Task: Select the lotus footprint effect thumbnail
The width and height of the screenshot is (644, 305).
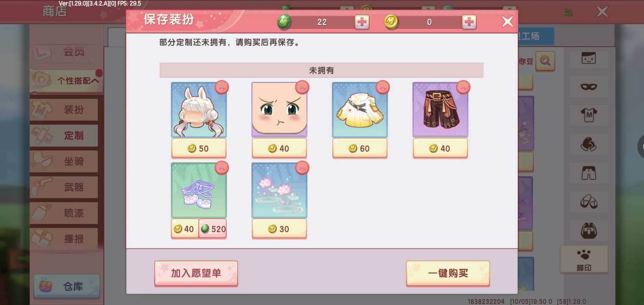Action: (279, 190)
